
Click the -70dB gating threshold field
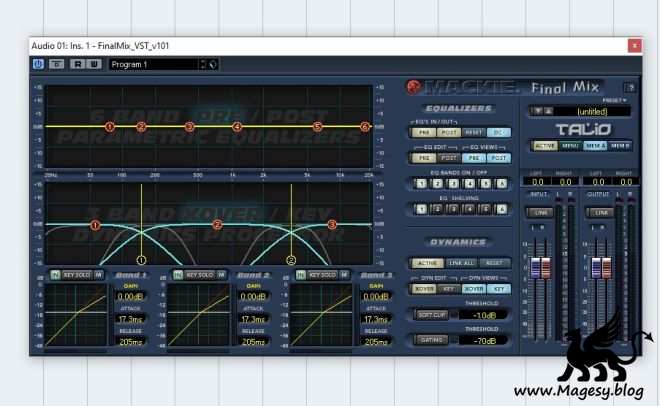coord(483,340)
